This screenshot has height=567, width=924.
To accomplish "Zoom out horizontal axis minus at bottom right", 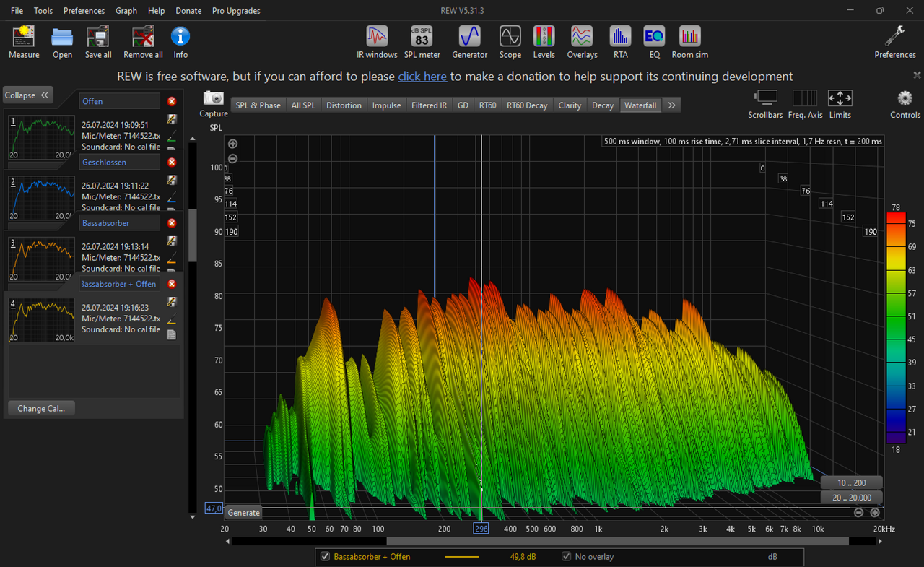I will (858, 513).
